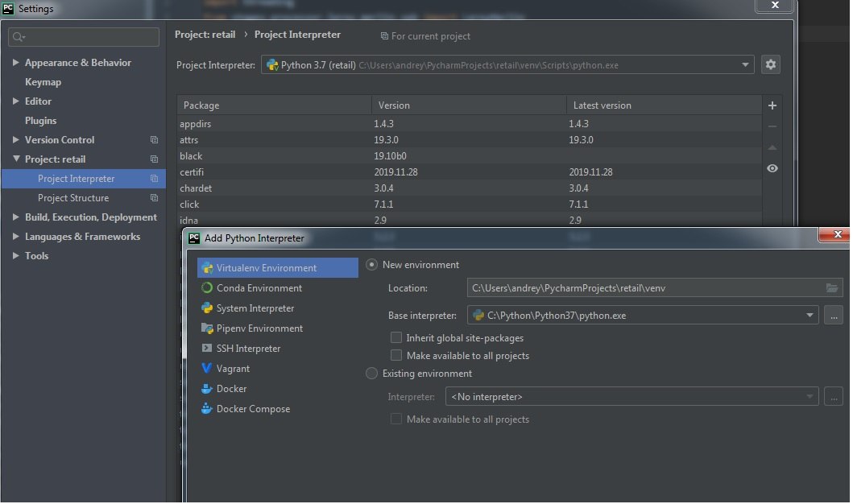Select the New environment radio button
The image size is (853, 504).
tap(373, 266)
